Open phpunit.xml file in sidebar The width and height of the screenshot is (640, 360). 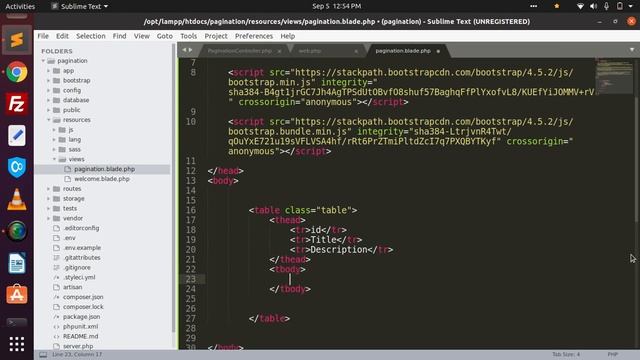point(80,327)
